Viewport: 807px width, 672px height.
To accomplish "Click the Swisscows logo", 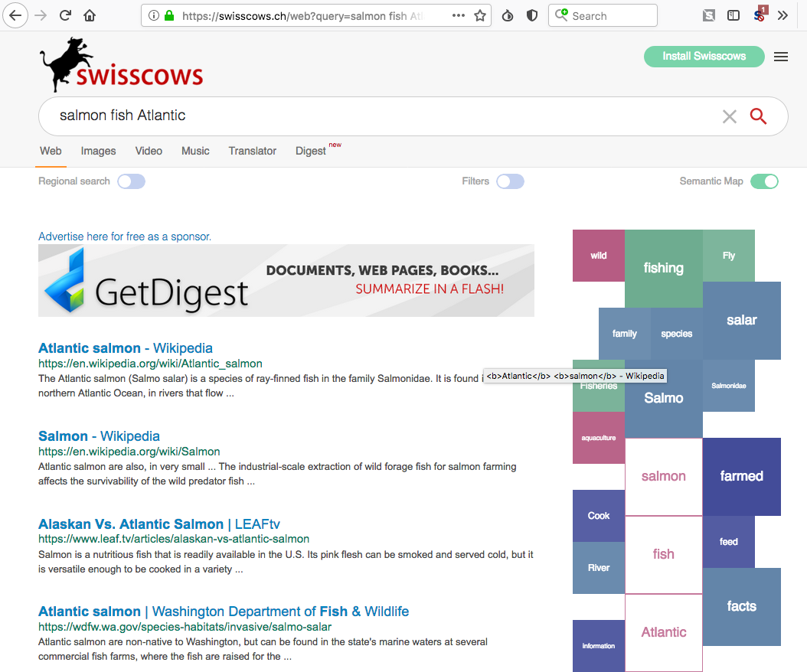I will pyautogui.click(x=121, y=67).
